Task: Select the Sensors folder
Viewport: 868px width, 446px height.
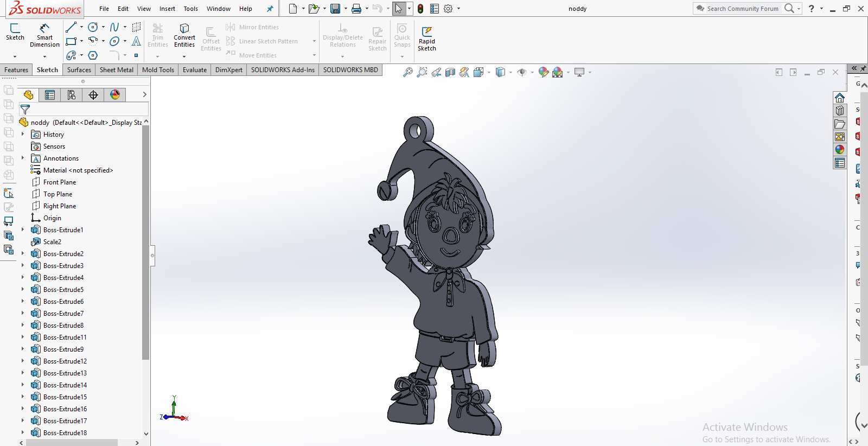Action: tap(54, 146)
